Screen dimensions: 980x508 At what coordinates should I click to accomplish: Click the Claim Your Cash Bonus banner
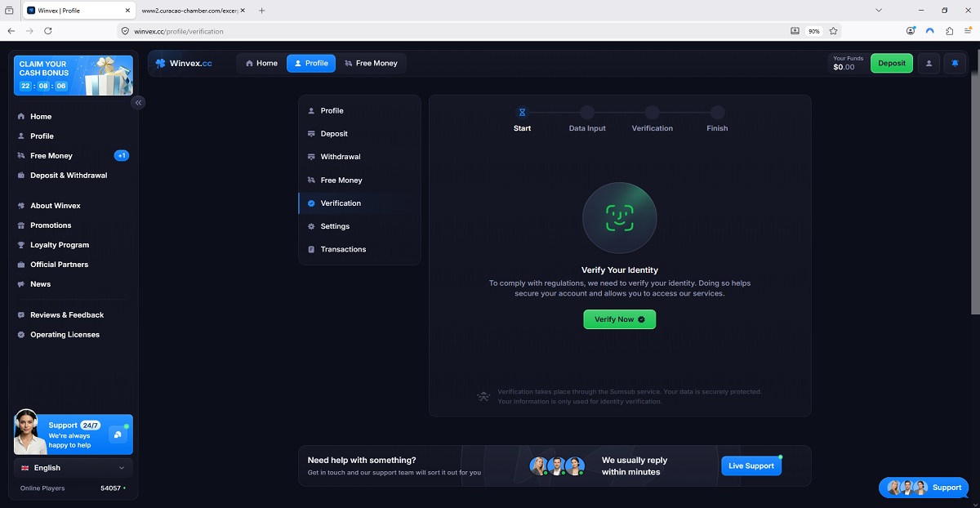click(x=73, y=75)
